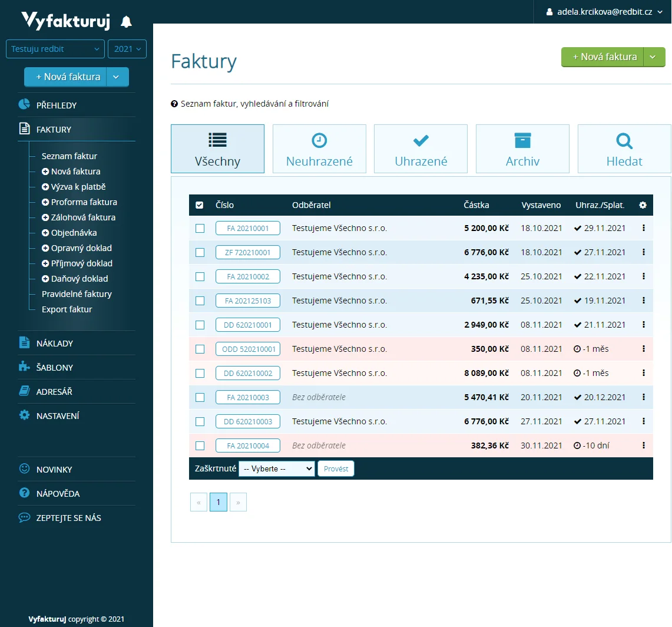Switch to the Neuhrazené tab
The height and width of the screenshot is (627, 672).
click(319, 148)
